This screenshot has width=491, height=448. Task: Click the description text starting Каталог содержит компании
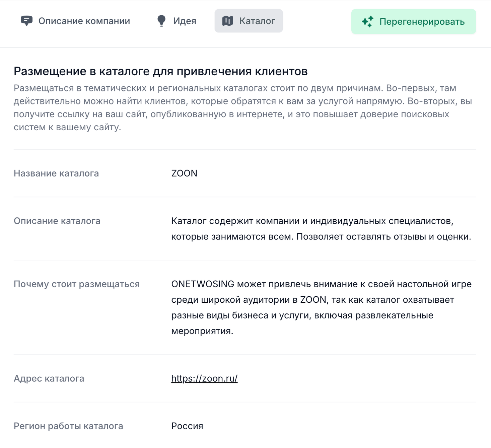click(321, 229)
